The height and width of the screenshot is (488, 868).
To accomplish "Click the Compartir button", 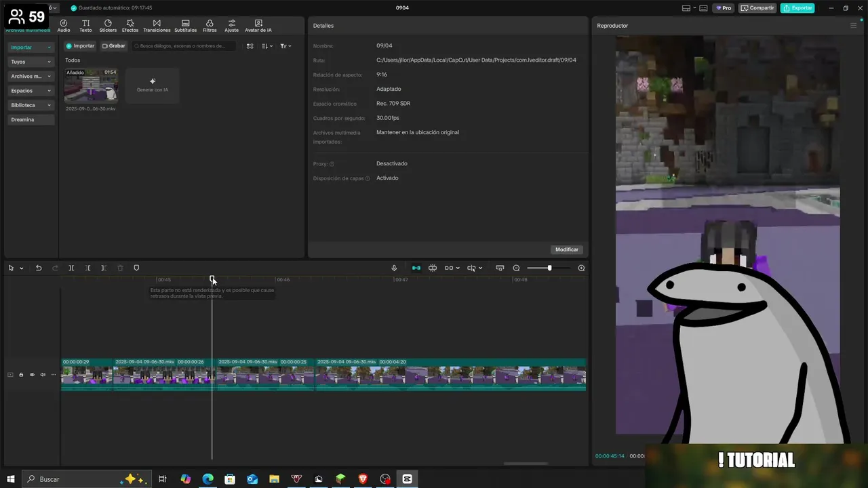I will tap(757, 8).
